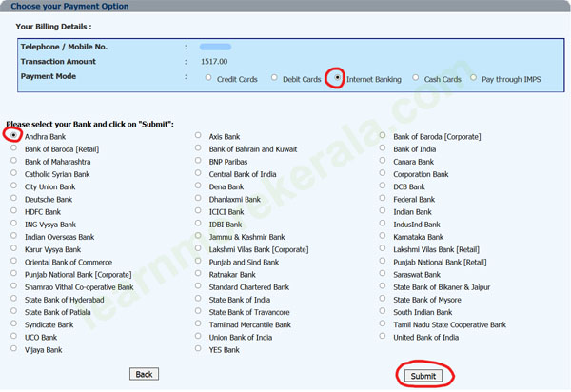Viewport: 571px width, 392px height.
Task: Select Oriental Bank of Commerce
Action: tap(14, 261)
